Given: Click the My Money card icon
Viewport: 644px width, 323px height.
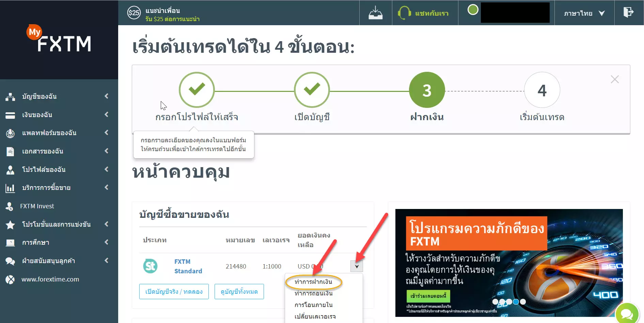Looking at the screenshot, I should [10, 115].
